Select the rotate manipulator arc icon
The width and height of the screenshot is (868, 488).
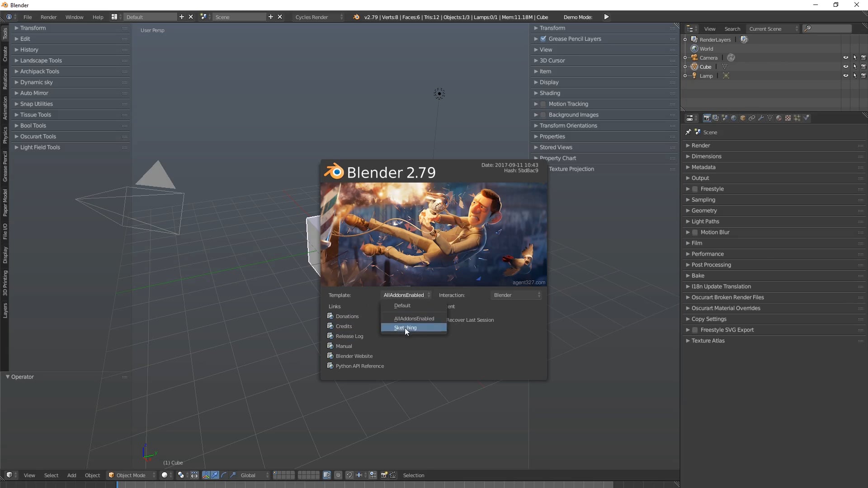click(224, 475)
